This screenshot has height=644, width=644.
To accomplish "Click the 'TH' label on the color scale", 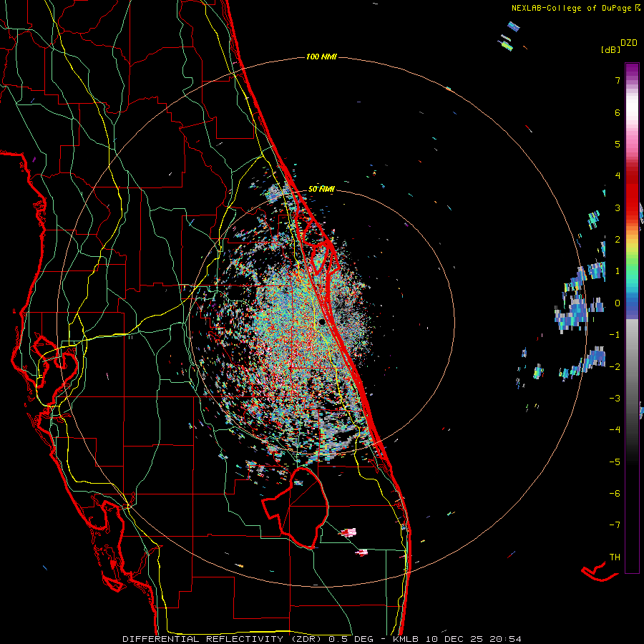I will tap(615, 557).
